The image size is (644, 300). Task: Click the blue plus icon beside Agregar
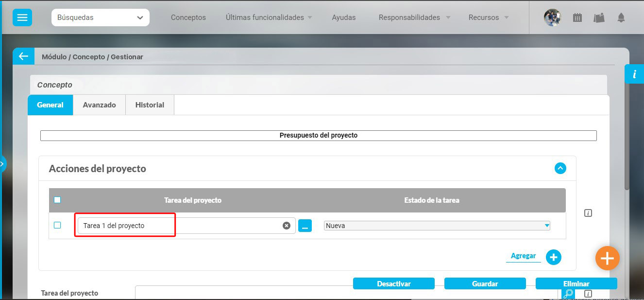(x=553, y=257)
